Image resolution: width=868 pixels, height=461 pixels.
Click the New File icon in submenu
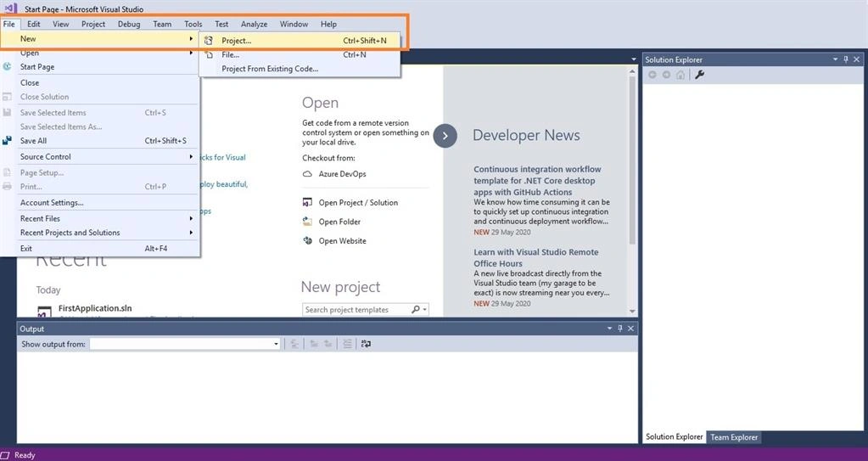click(209, 54)
